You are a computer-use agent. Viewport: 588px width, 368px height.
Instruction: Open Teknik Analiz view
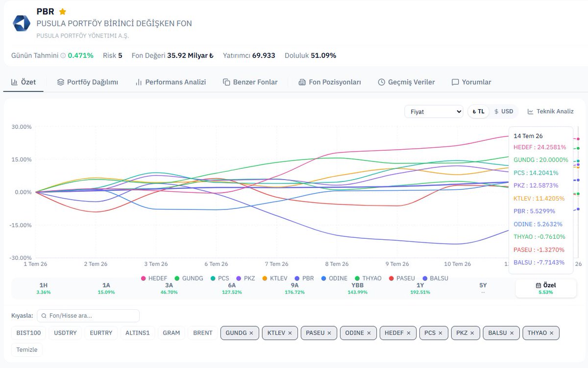click(550, 112)
